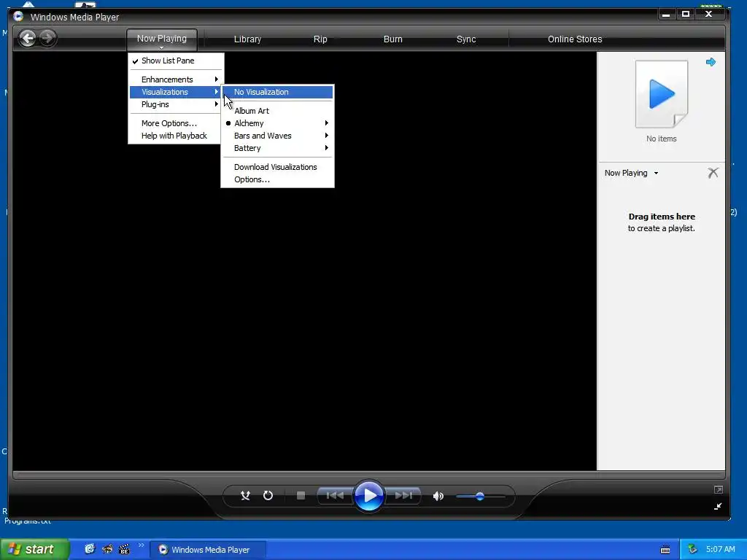Expand Bars and Waves submenu

coord(278,136)
